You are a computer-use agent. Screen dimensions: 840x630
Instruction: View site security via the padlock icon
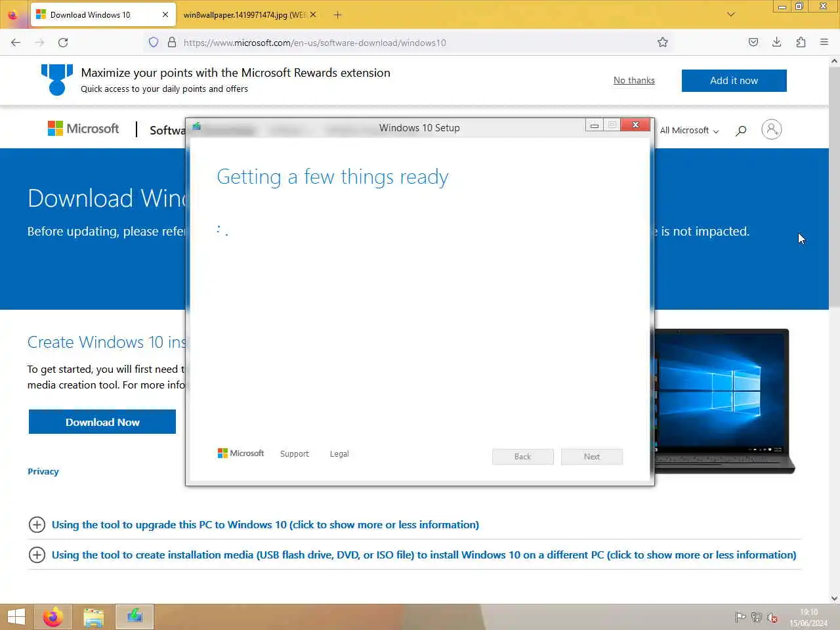172,43
